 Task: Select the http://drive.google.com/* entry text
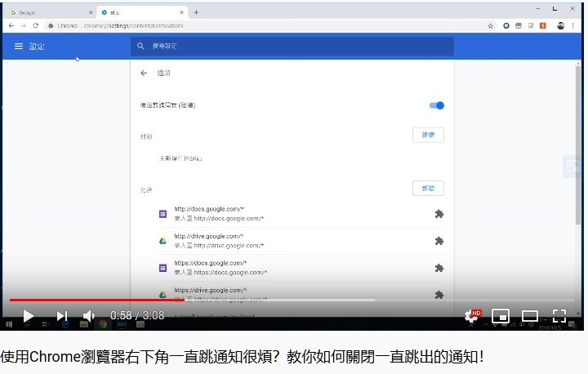209,236
